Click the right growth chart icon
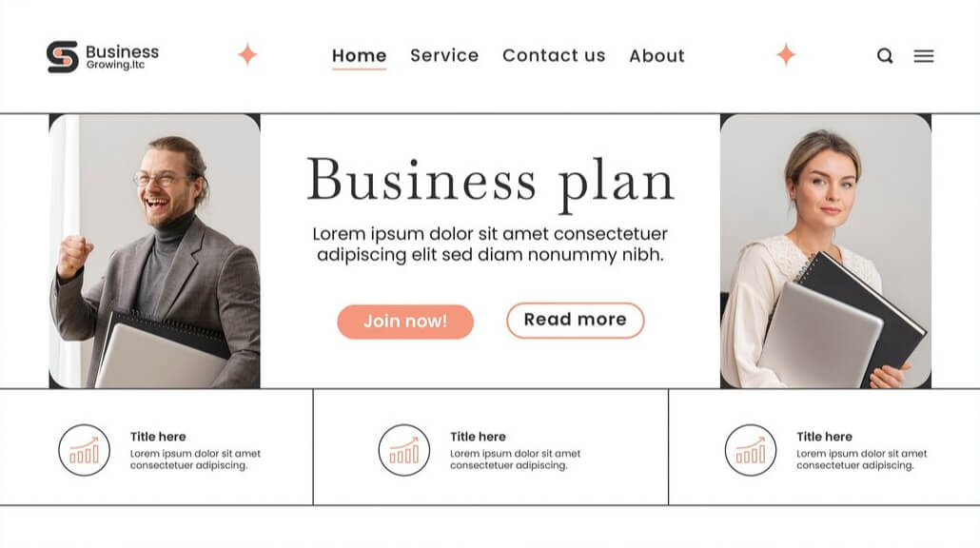This screenshot has width=980, height=548. coord(751,450)
